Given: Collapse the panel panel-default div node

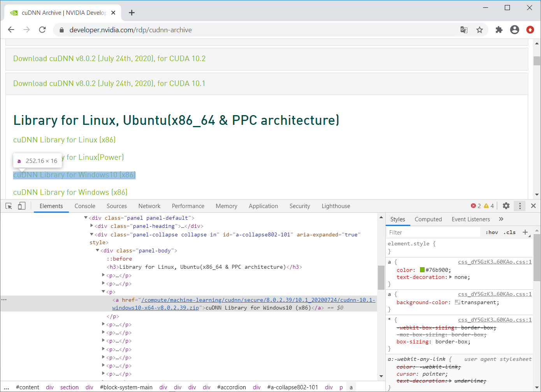Looking at the screenshot, I should click(86, 218).
